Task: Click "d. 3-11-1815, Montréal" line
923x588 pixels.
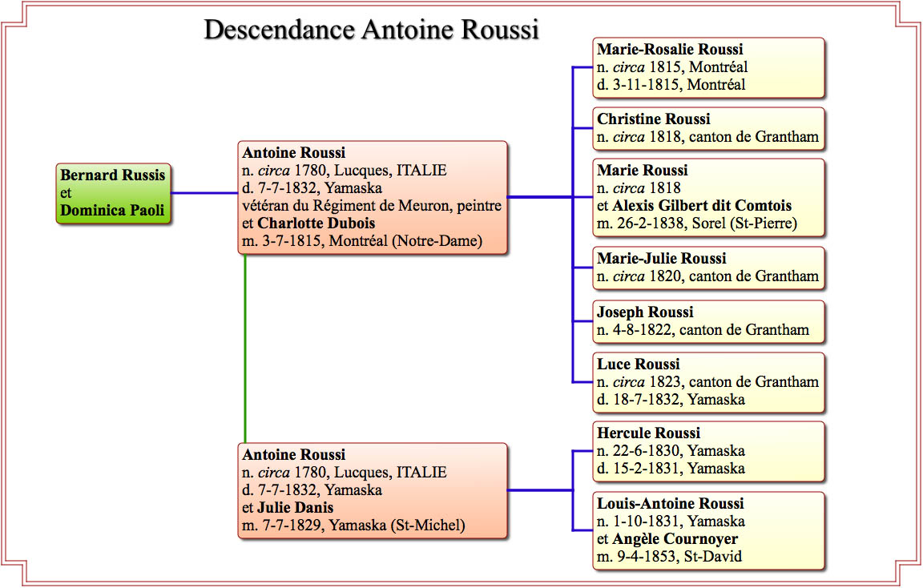Action: coord(671,85)
